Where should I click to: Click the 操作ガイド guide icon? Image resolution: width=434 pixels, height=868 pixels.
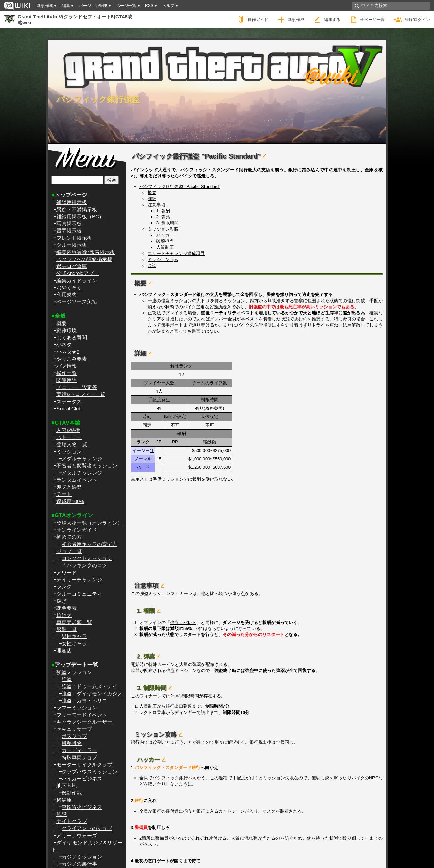pyautogui.click(x=241, y=20)
